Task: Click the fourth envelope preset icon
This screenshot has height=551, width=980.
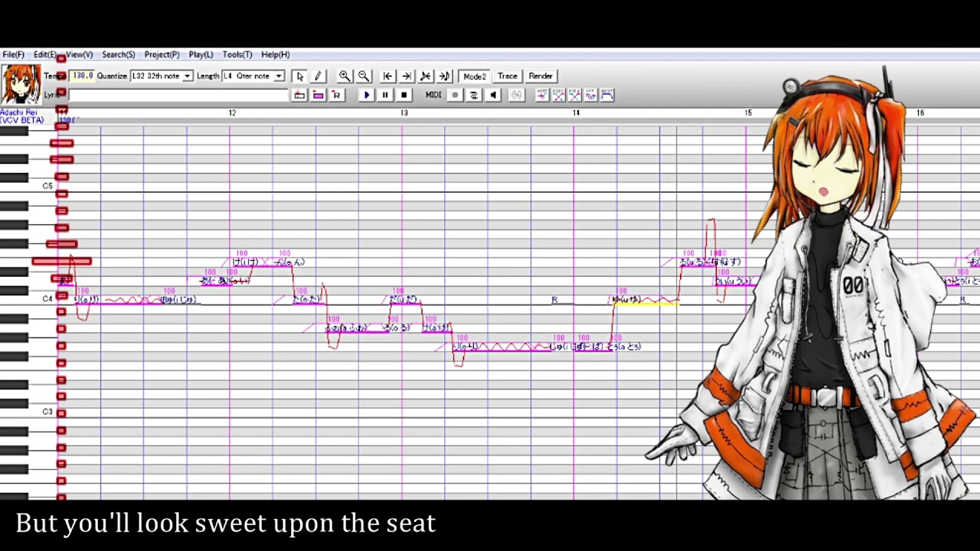Action: coord(591,95)
